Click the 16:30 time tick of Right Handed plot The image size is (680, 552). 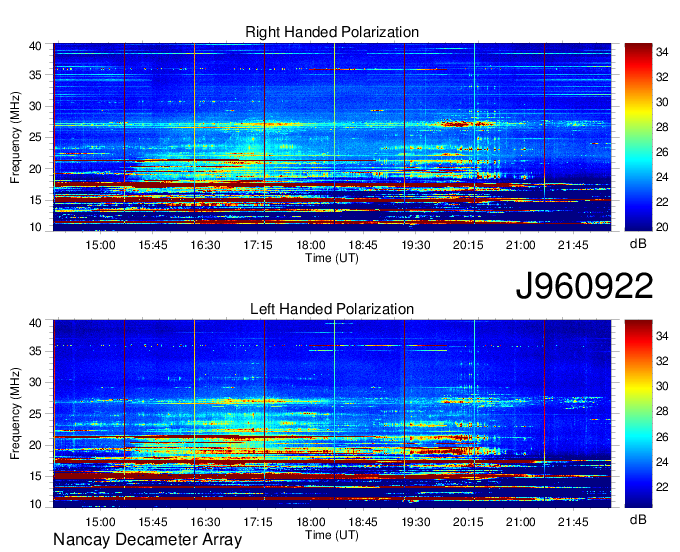click(x=206, y=245)
